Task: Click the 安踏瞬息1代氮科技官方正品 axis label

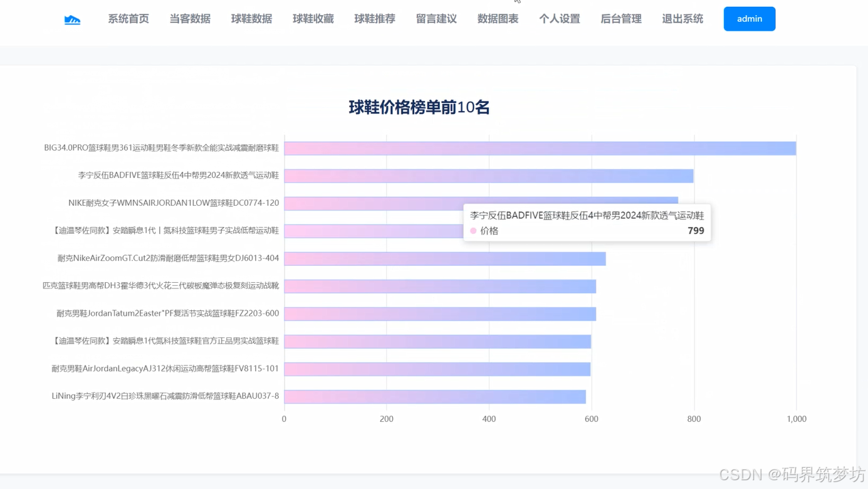Action: tap(164, 341)
